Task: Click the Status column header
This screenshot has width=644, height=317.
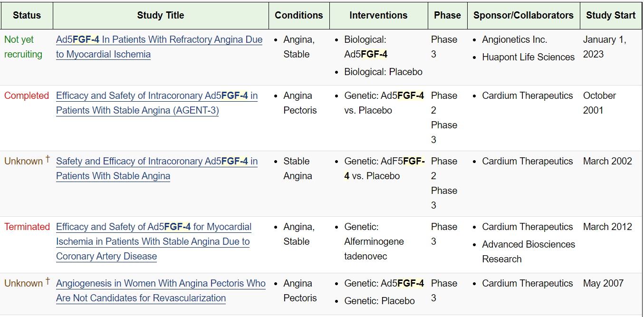Action: click(27, 15)
